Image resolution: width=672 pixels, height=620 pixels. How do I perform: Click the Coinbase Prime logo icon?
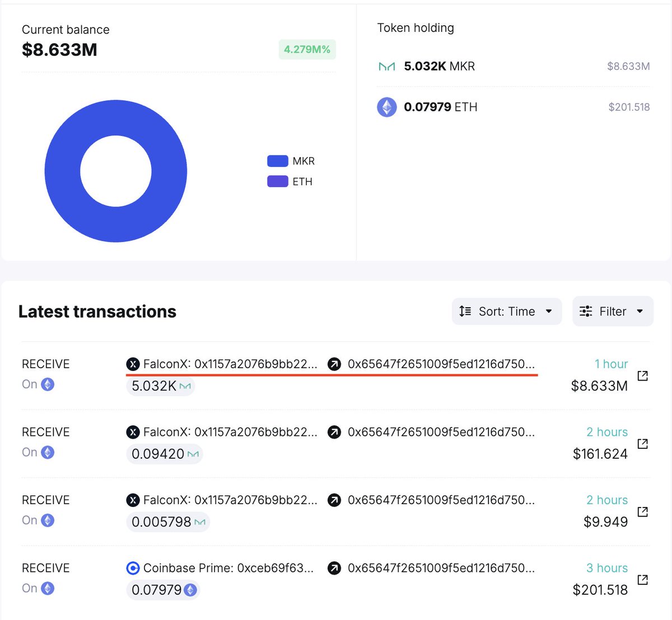point(133,568)
